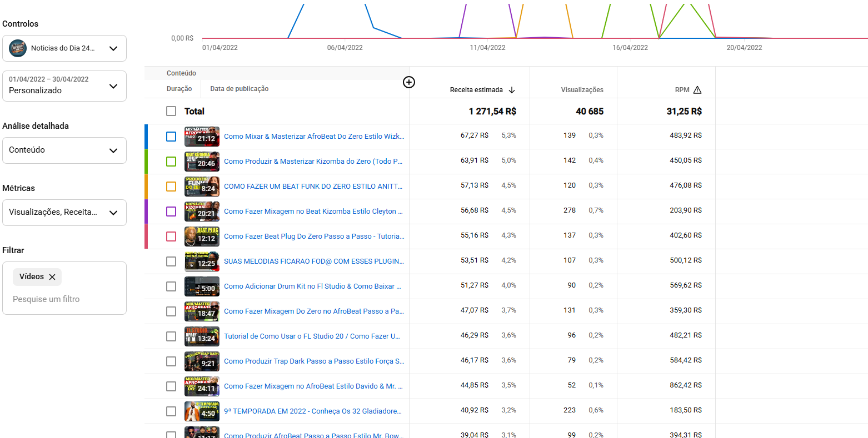Click the 24:11 video thumbnail

point(202,386)
